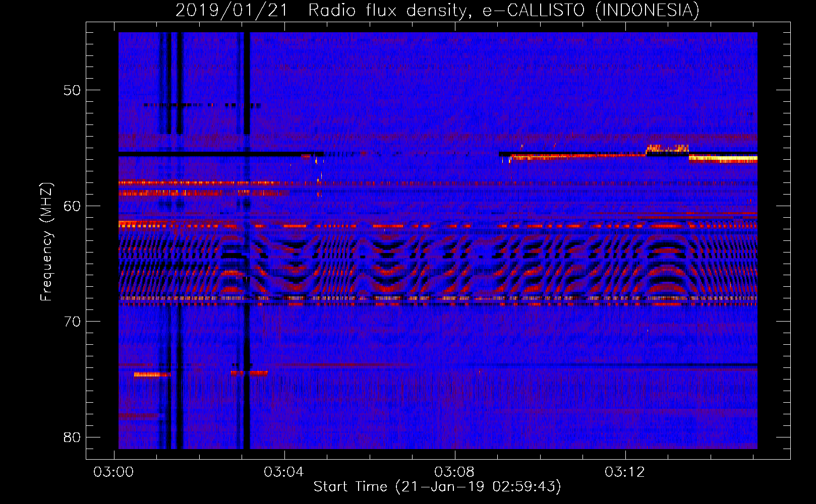Click the 80 frequency tick label
Viewport: 816px width, 504px height.
[x=72, y=437]
